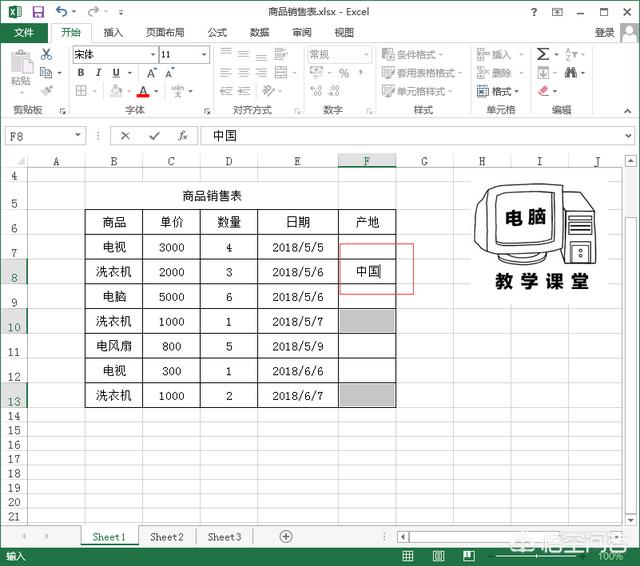The height and width of the screenshot is (566, 640).
Task: Toggle underline formatting U button
Action: (x=116, y=73)
